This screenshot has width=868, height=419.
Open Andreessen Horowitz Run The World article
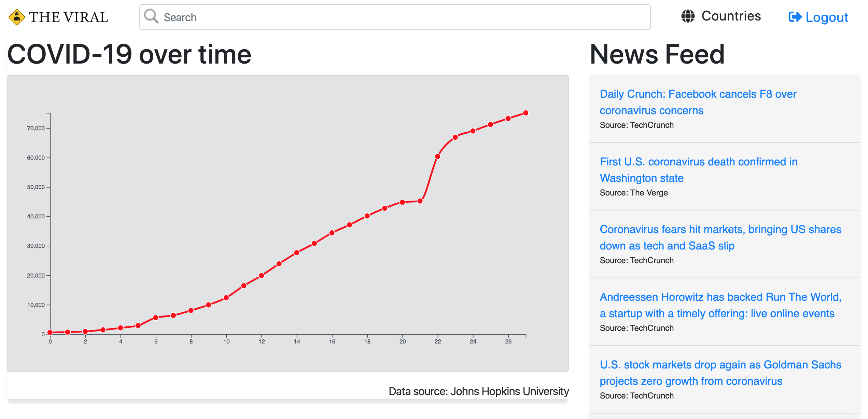720,305
